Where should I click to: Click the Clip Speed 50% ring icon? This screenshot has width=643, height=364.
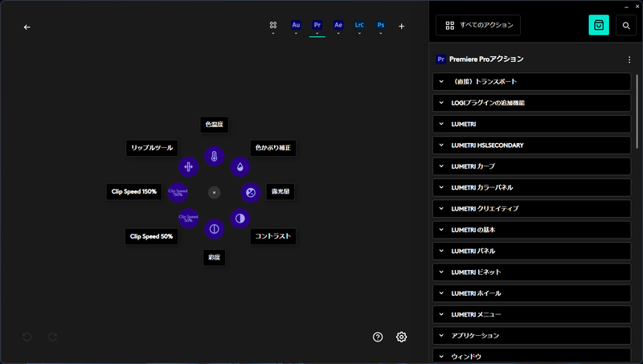(188, 219)
